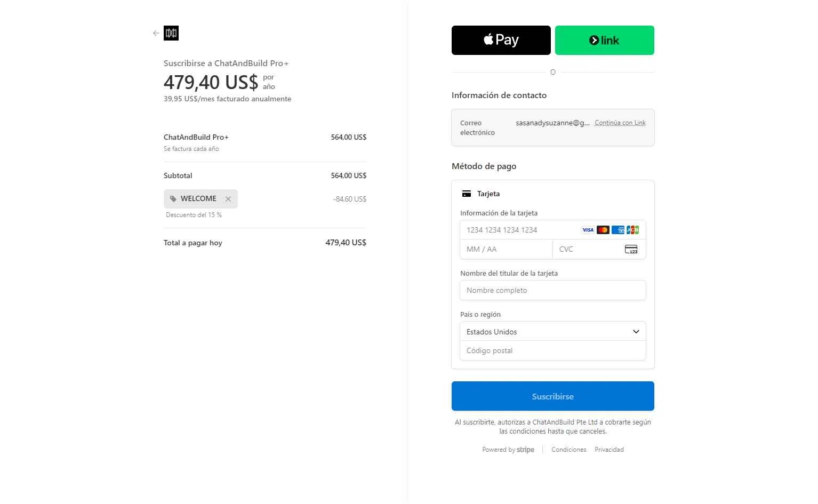The height and width of the screenshot is (504, 818).
Task: Open the Condiciones link
Action: [x=569, y=450]
